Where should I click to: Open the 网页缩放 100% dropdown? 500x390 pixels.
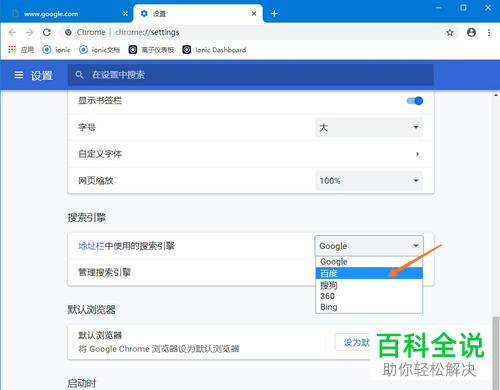pos(369,181)
